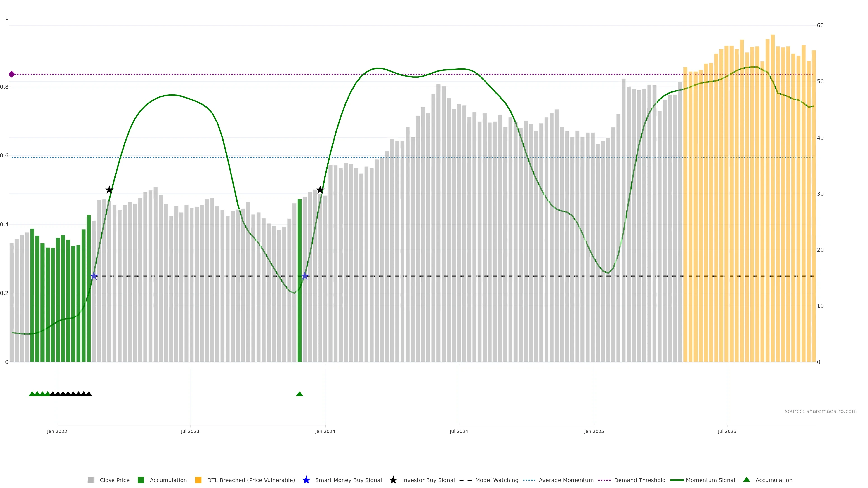Click the orange DTL Breached legend swatch

pos(198,480)
